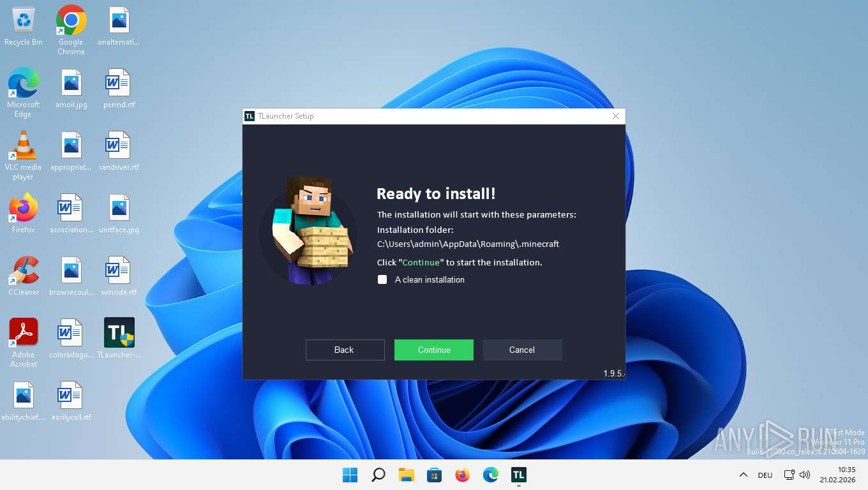Open the network tray icon
The height and width of the screenshot is (490, 868).
coord(789,475)
